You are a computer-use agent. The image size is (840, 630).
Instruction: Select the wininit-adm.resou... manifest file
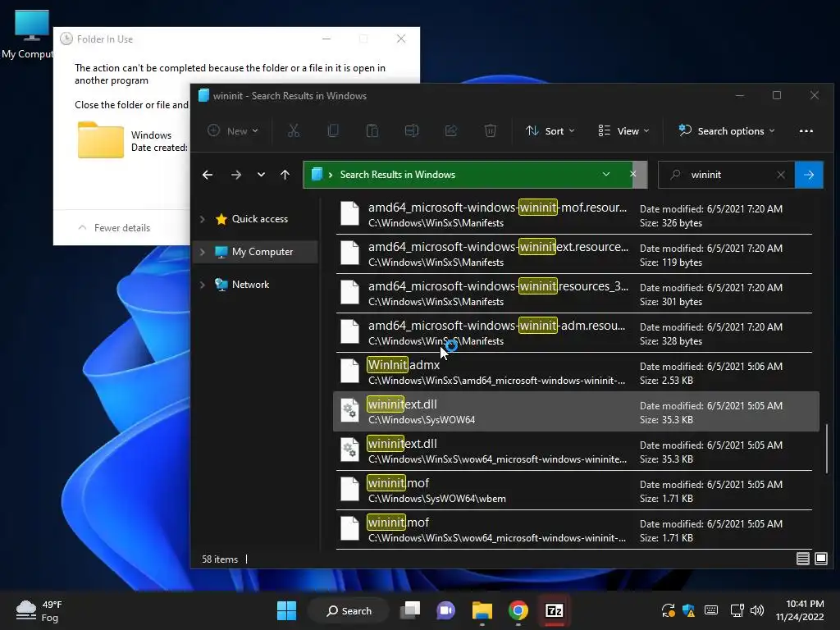pyautogui.click(x=574, y=333)
